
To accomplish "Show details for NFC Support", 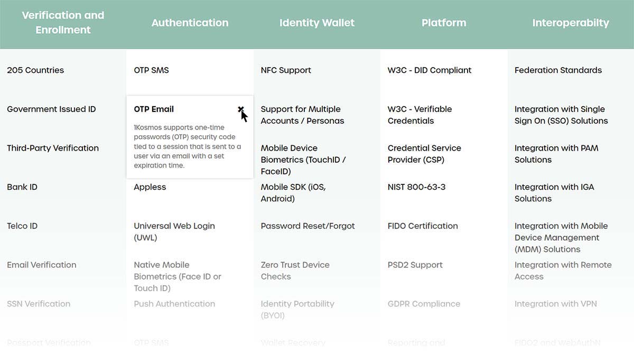I will click(286, 70).
